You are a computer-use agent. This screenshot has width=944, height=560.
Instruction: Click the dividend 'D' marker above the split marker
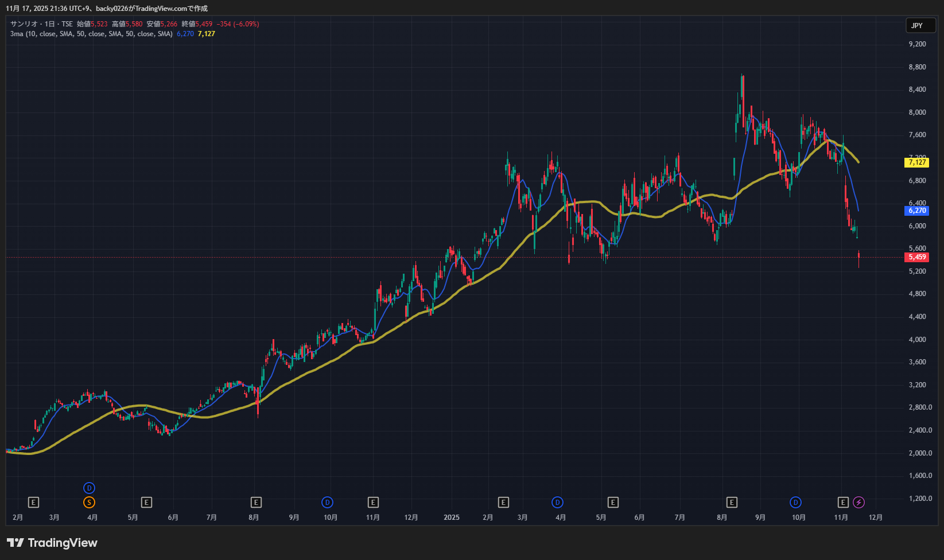tap(89, 488)
